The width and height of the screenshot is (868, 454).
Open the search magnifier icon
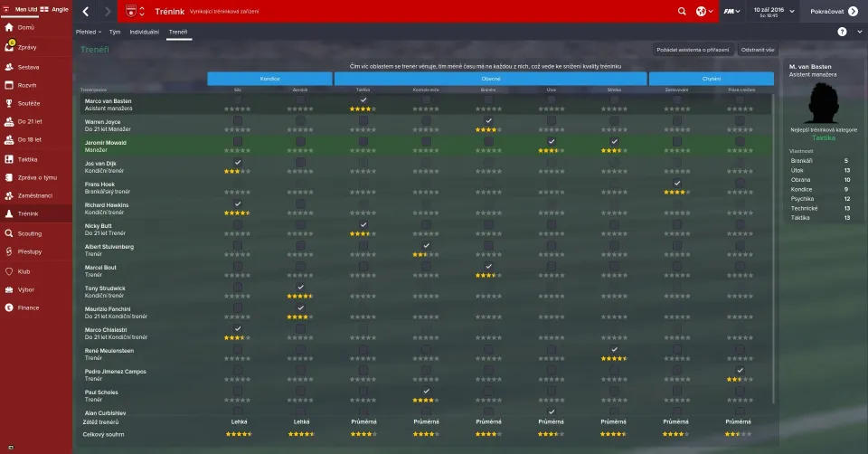pyautogui.click(x=682, y=12)
